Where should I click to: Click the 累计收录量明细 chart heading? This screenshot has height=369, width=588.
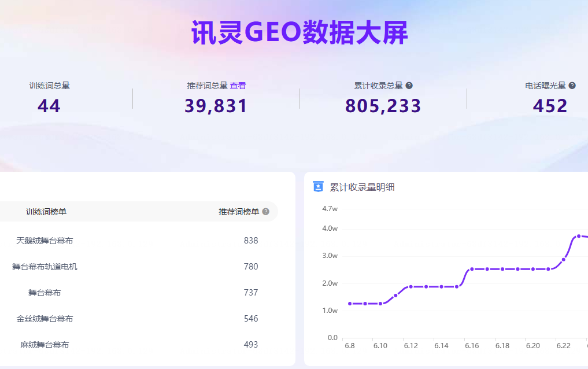[x=362, y=187]
